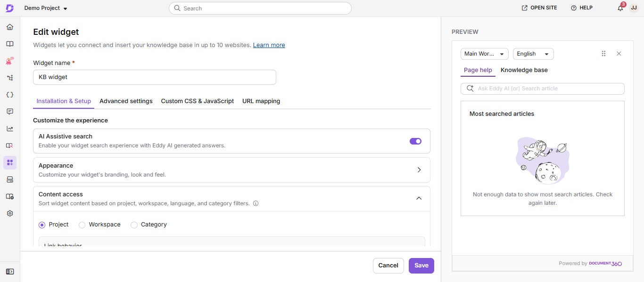This screenshot has height=282, width=644.
Task: Open the feedback comment icon in sidebar
Action: [x=10, y=112]
